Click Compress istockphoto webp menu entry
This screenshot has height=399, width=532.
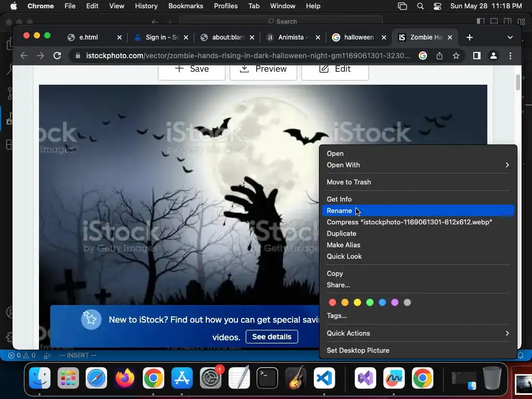418,222
